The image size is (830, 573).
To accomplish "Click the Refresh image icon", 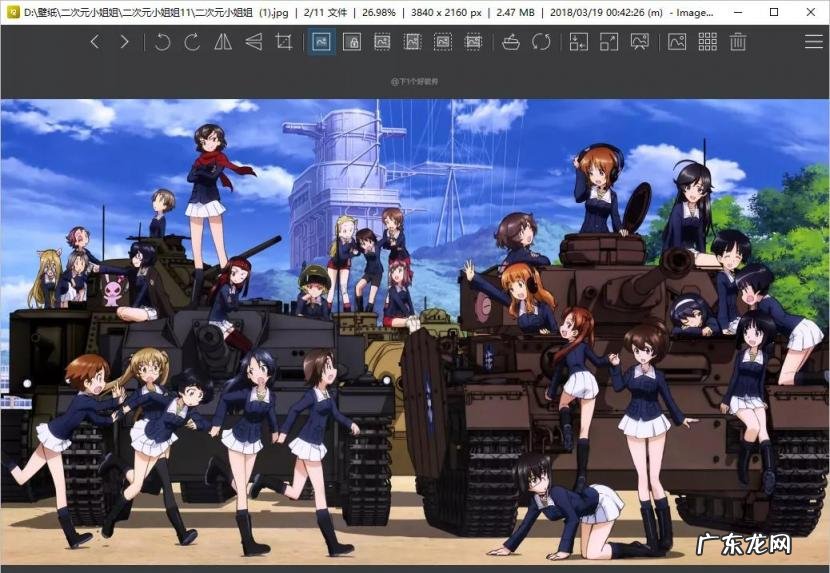I will (541, 42).
